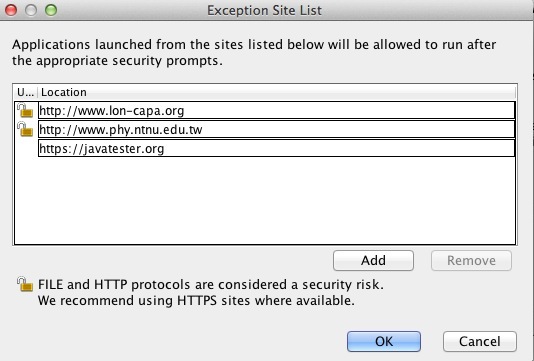Select the http://www.lon-capa.org entry
The height and width of the screenshot is (361, 534).
pyautogui.click(x=276, y=110)
